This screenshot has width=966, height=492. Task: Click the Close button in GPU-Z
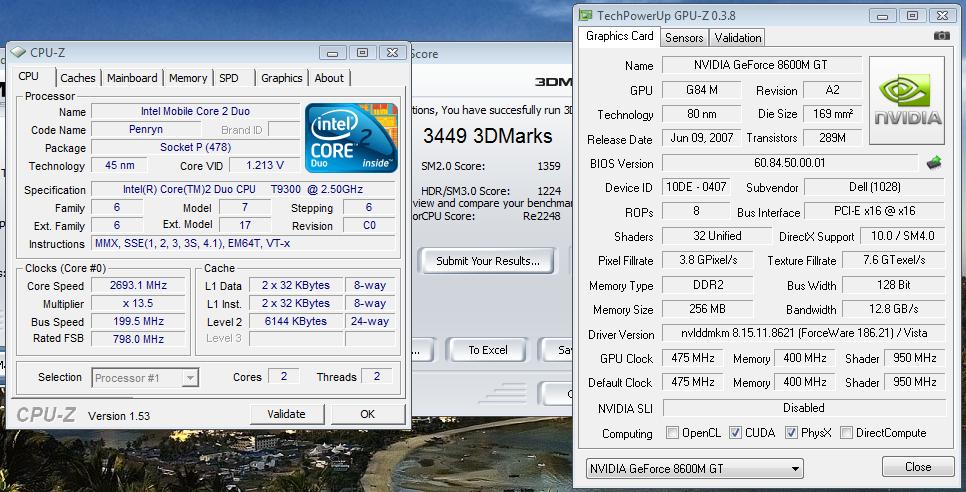tap(918, 467)
